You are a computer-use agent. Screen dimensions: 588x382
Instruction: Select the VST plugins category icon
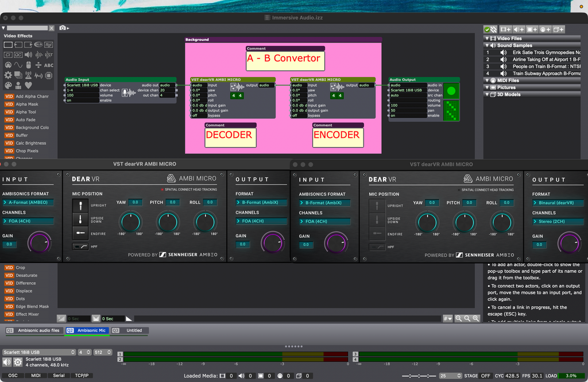pos(49,55)
